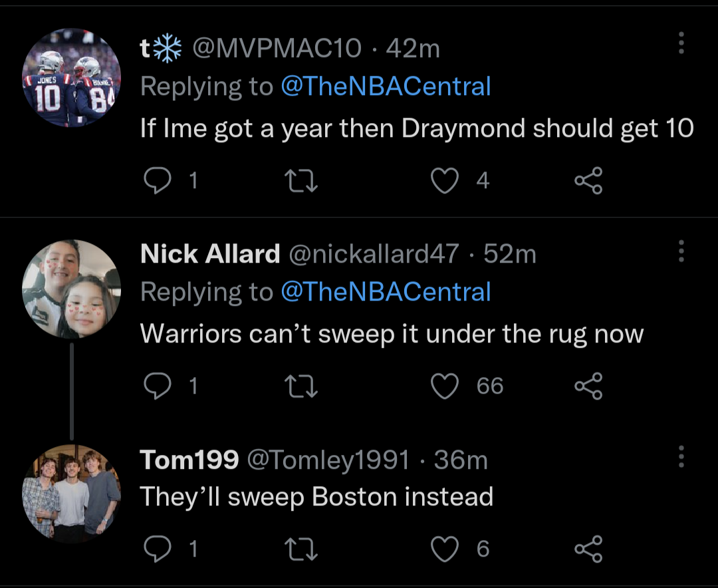Open @TheNBACentral link in MVPMAC10's reply
Image resolution: width=718 pixels, height=588 pixels.
coord(386,86)
